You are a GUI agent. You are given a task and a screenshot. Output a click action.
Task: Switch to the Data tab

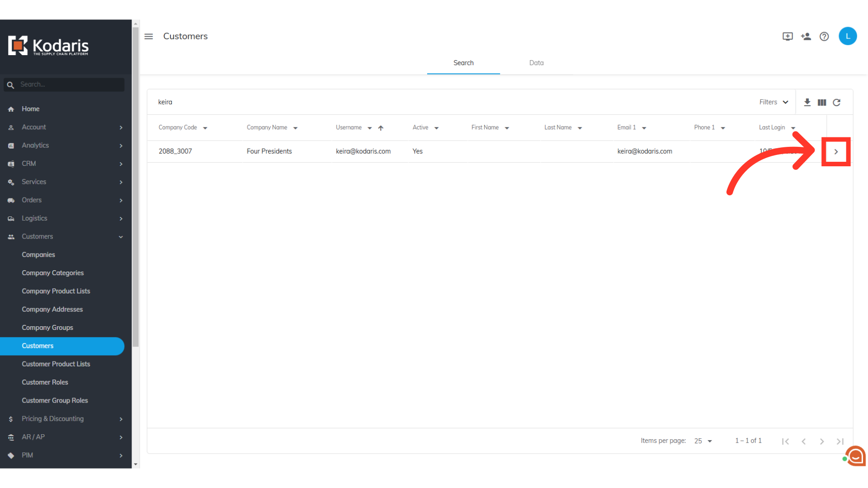[x=536, y=63]
